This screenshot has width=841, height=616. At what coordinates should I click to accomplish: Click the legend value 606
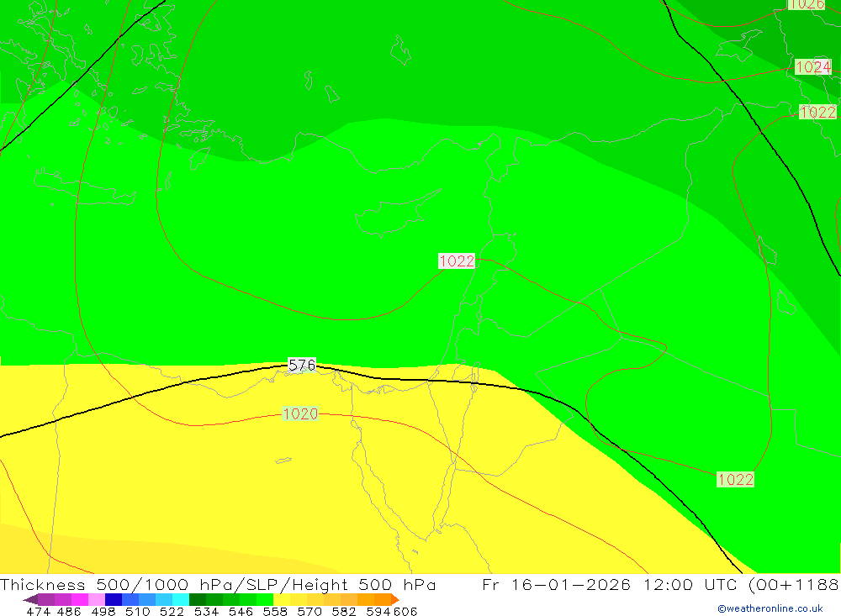405,611
